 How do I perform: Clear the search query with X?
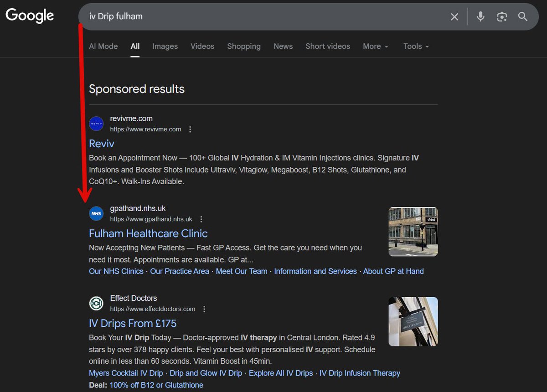click(454, 17)
